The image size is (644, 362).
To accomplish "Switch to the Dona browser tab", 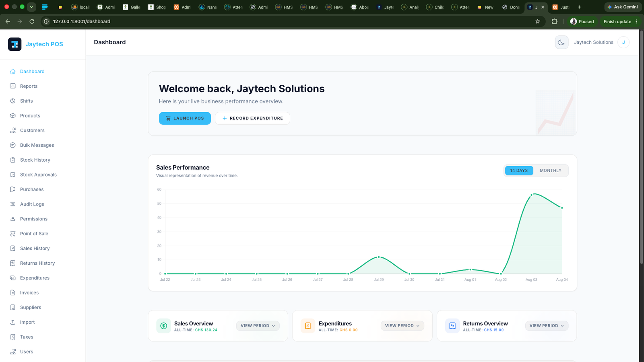I will (x=511, y=7).
